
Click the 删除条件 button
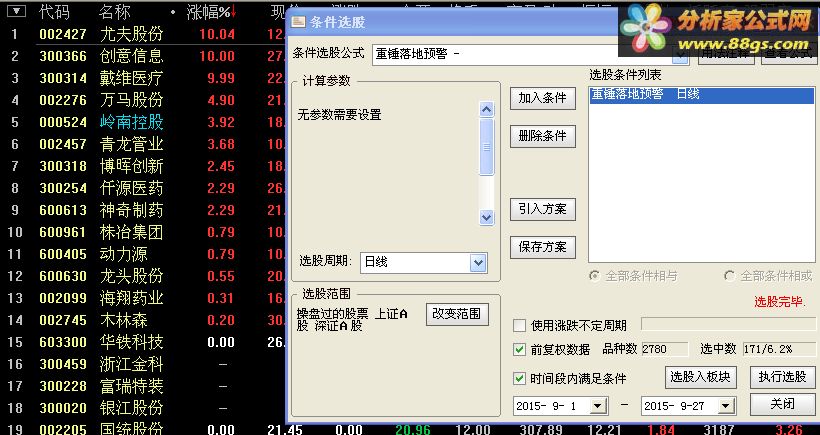(x=543, y=136)
